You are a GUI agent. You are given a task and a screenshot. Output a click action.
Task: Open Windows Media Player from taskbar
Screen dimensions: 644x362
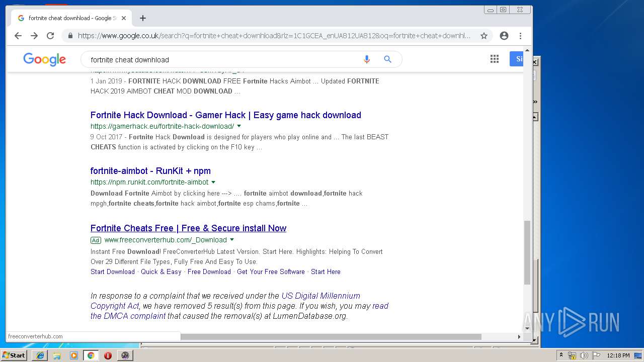click(x=74, y=355)
